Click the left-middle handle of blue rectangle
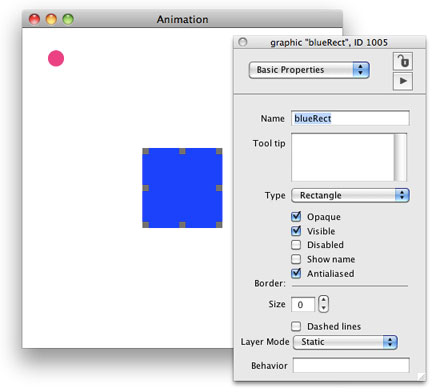 tap(146, 188)
